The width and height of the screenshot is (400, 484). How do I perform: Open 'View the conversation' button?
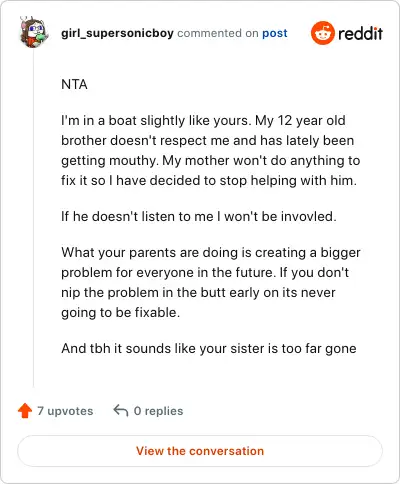pos(200,451)
